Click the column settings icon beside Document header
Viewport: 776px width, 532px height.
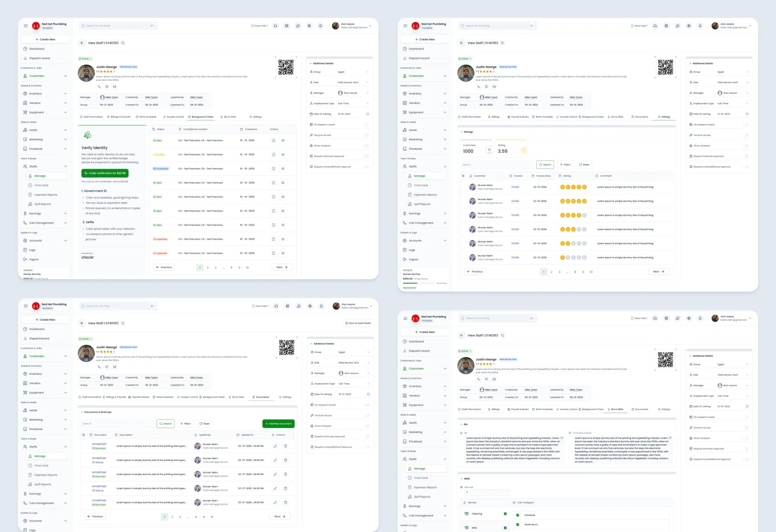click(x=84, y=435)
